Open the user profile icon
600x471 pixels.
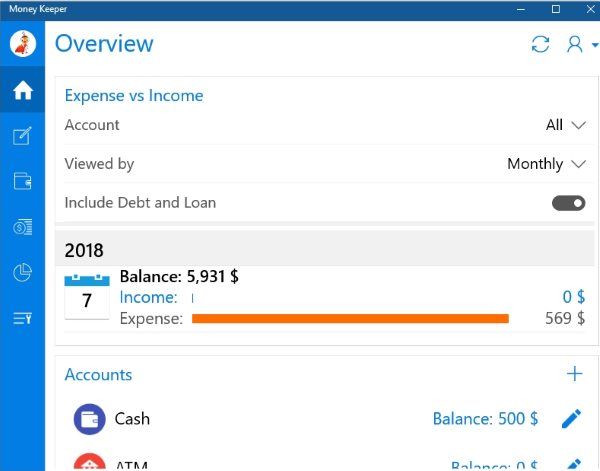(x=574, y=44)
